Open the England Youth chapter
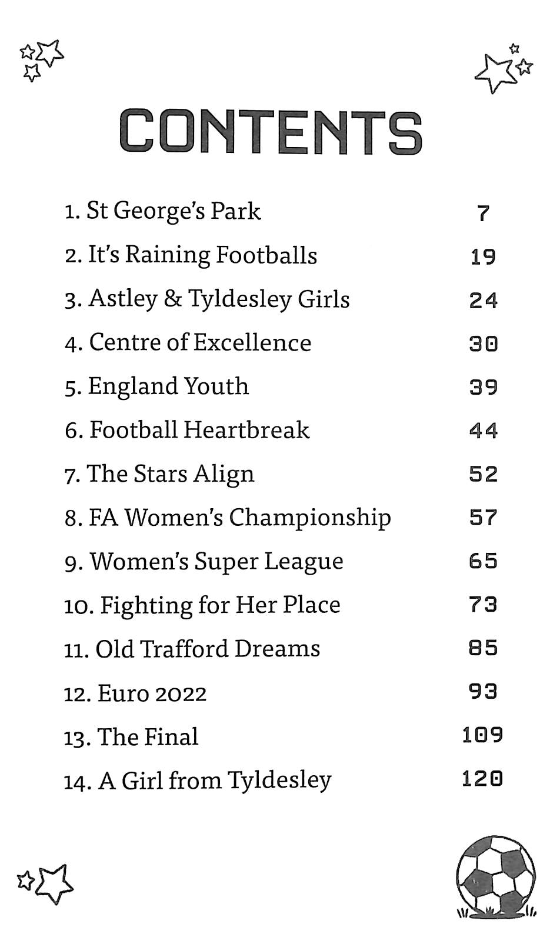The image size is (560, 934). point(157,386)
